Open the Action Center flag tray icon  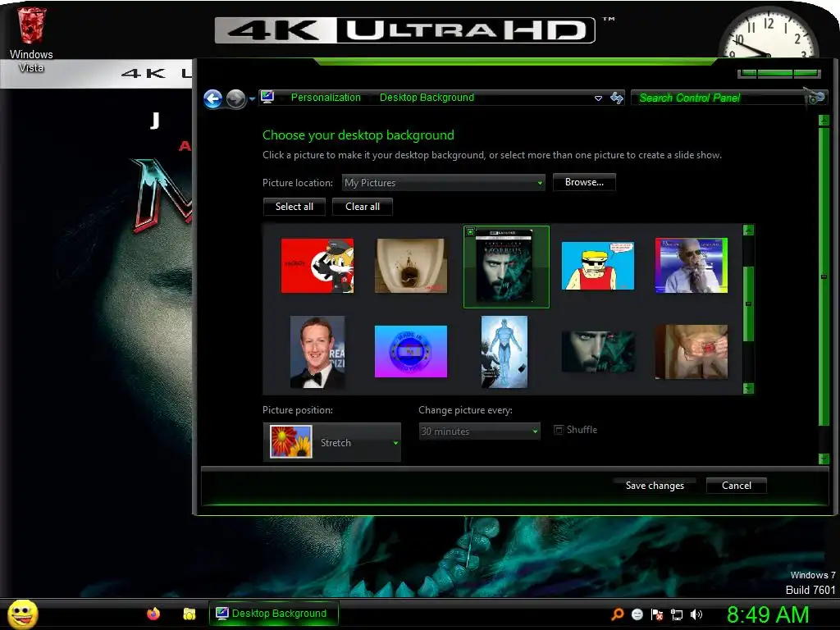tap(657, 614)
